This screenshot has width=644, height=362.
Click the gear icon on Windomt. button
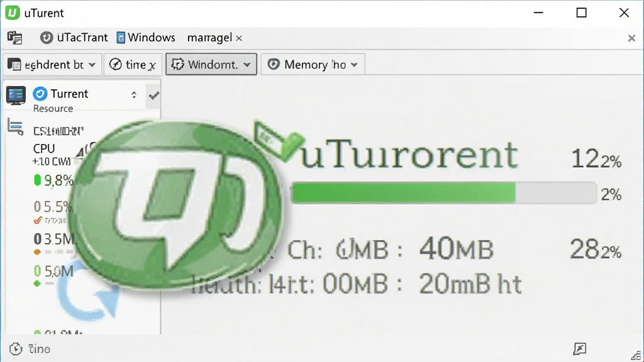[177, 65]
